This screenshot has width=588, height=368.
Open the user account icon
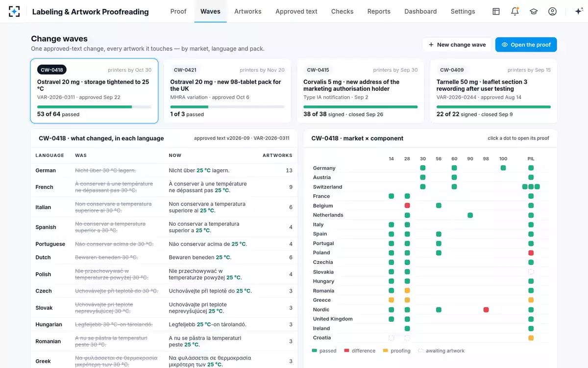click(x=552, y=11)
